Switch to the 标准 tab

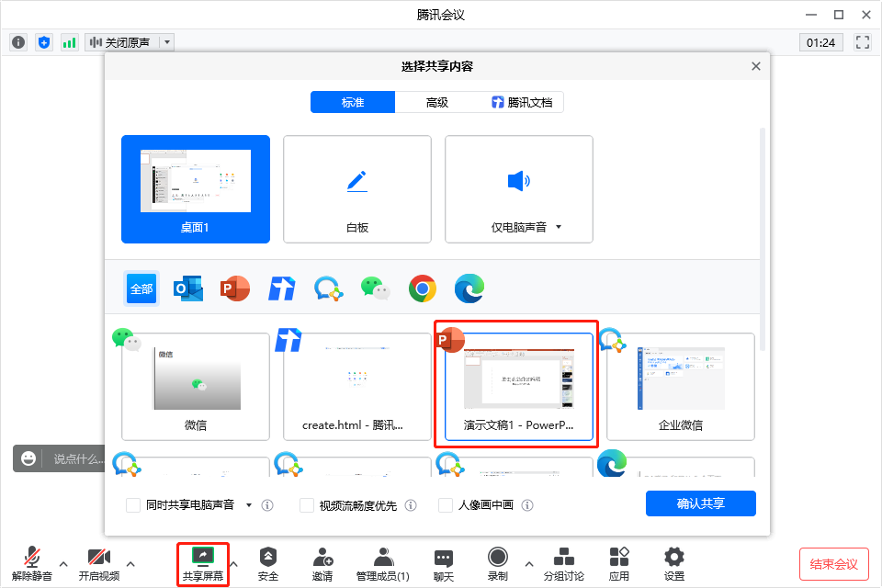pyautogui.click(x=353, y=102)
